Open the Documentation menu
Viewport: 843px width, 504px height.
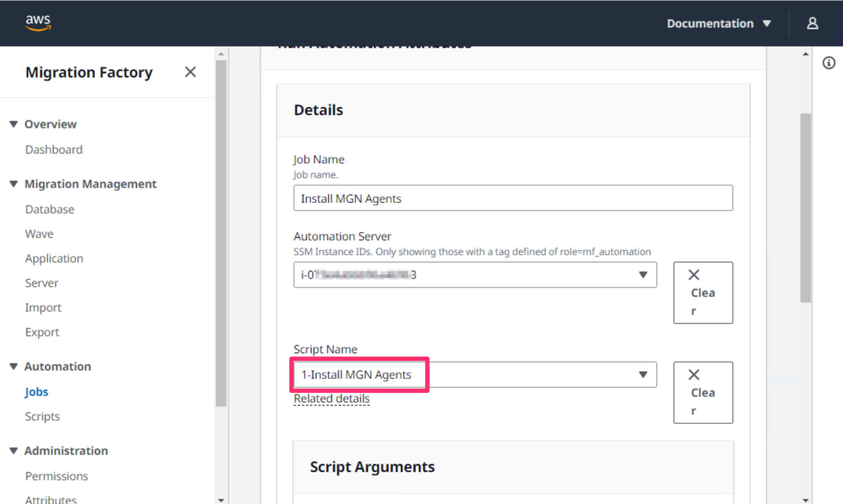(718, 23)
